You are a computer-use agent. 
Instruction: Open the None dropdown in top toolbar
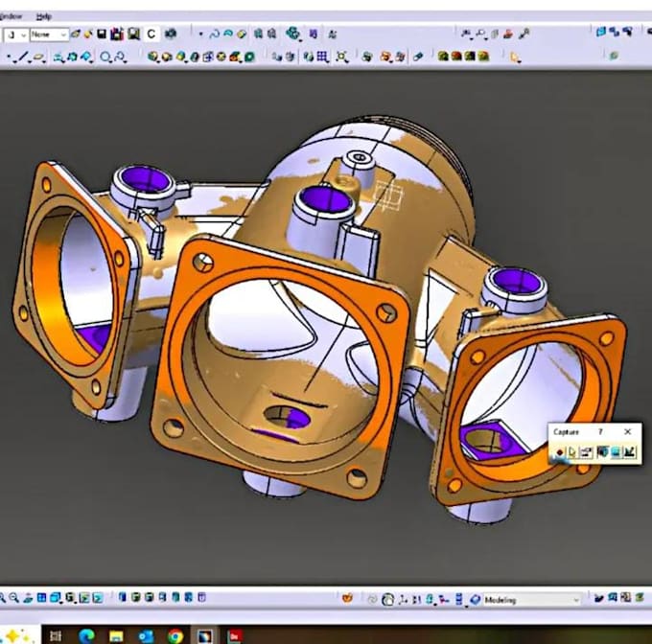point(49,34)
